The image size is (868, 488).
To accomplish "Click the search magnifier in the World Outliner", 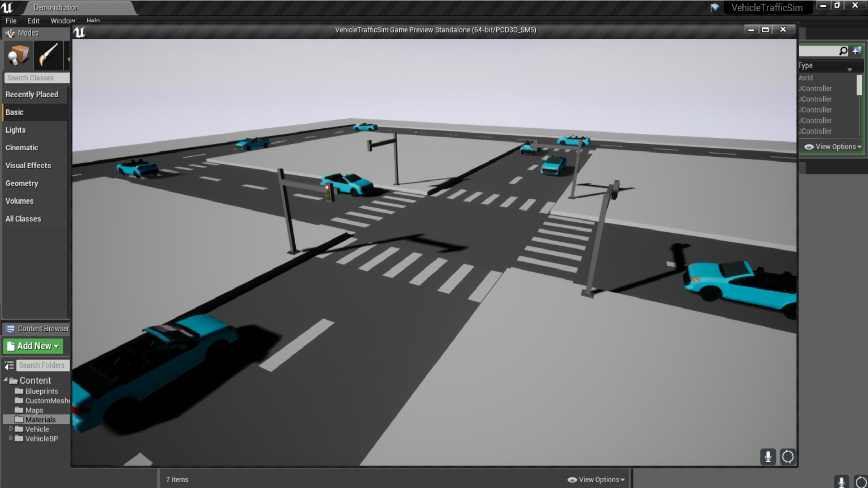I will pyautogui.click(x=843, y=51).
